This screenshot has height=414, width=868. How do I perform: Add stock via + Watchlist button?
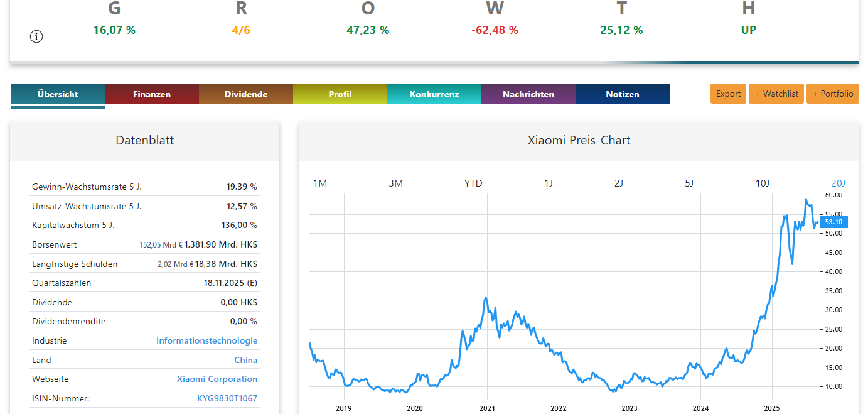point(776,94)
